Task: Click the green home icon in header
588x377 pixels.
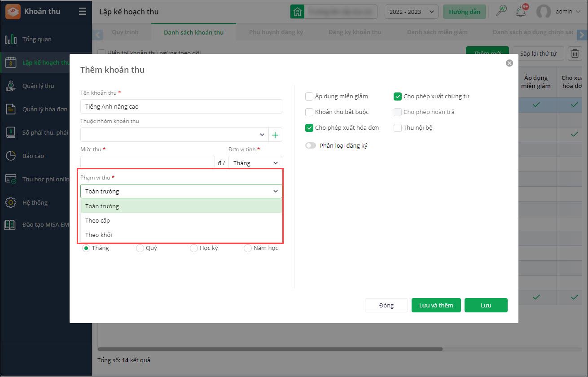Action: click(296, 12)
